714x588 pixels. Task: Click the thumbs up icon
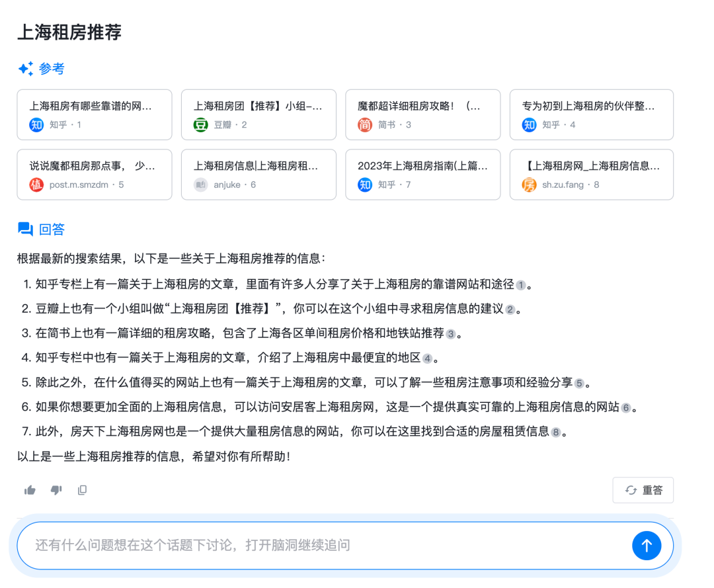(30, 490)
